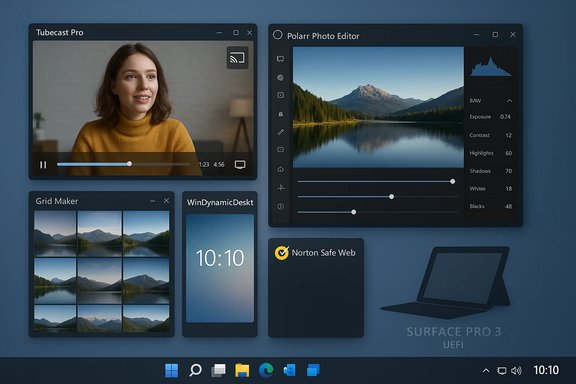Open the Windows Start menu
This screenshot has width=576, height=384.
[x=172, y=370]
